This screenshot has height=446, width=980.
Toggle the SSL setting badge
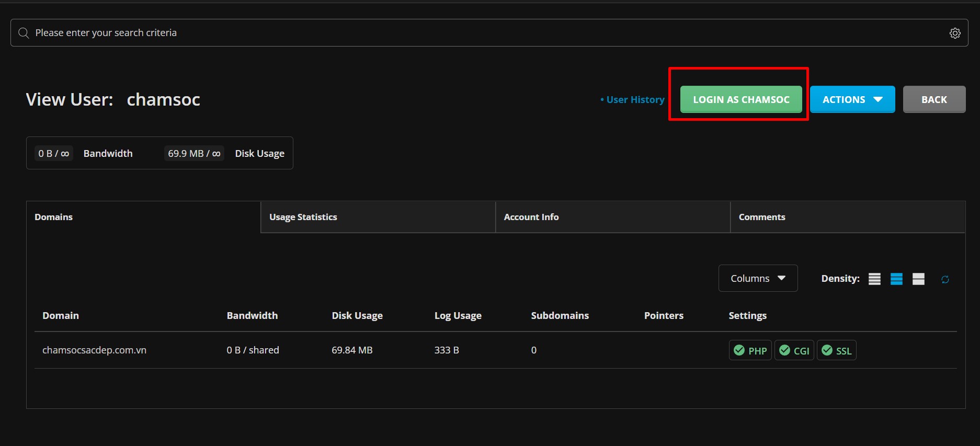pyautogui.click(x=836, y=350)
